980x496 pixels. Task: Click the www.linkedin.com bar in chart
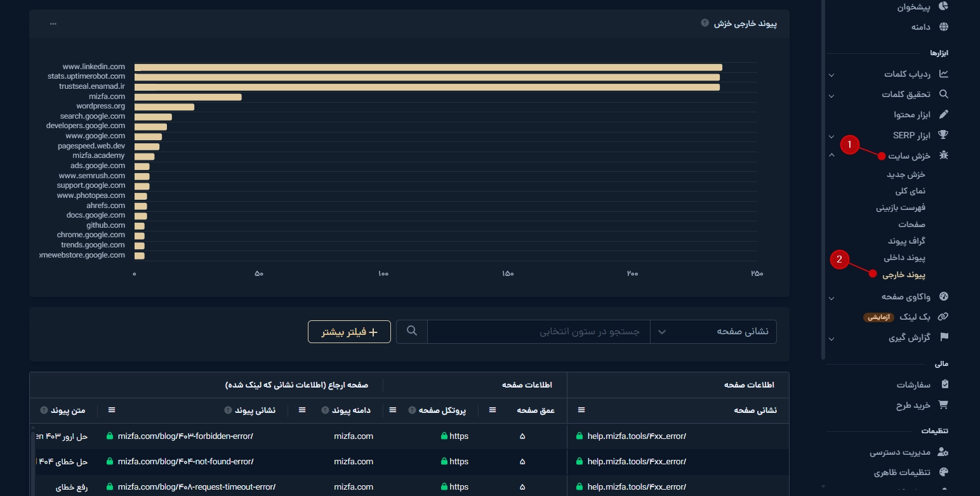click(x=428, y=67)
